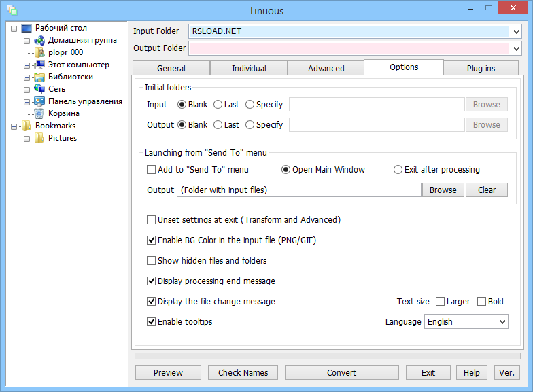The height and width of the screenshot is (392, 533).
Task: Select the Options tab
Action: pyautogui.click(x=404, y=67)
